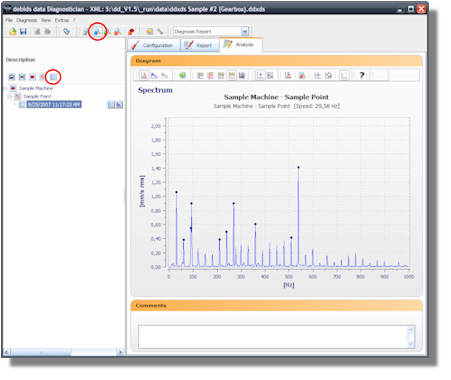Click the circled measurement icon under Description
Screen dimensions: 451x380
[53, 77]
